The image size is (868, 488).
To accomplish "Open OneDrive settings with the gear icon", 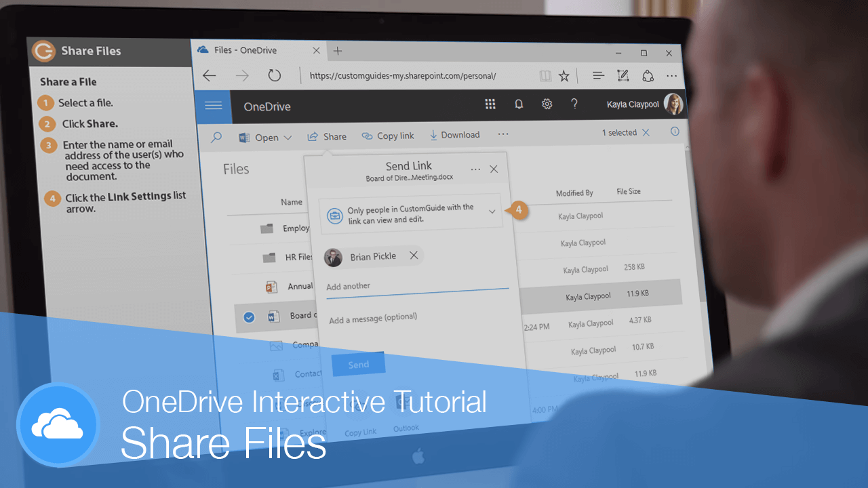I will 547,104.
